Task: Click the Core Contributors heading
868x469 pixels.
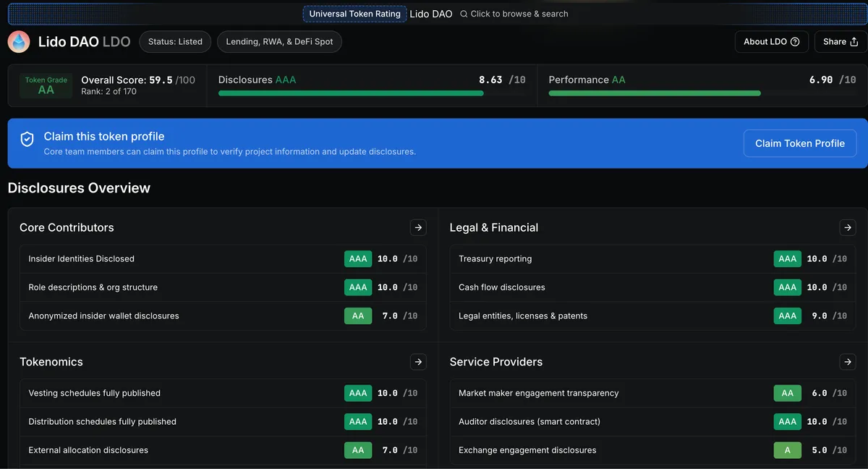Action: pos(67,227)
